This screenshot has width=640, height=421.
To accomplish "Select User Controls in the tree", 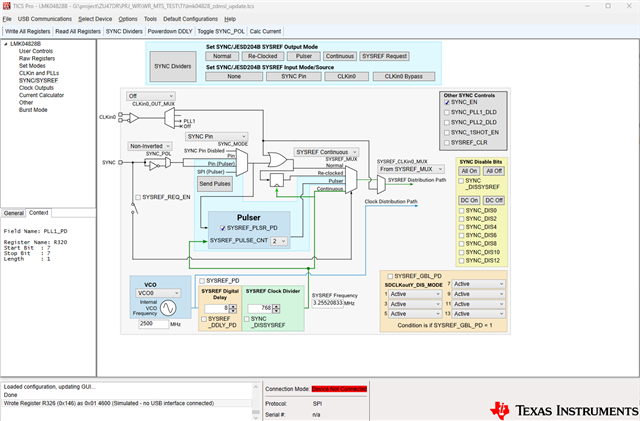I will 36,51.
